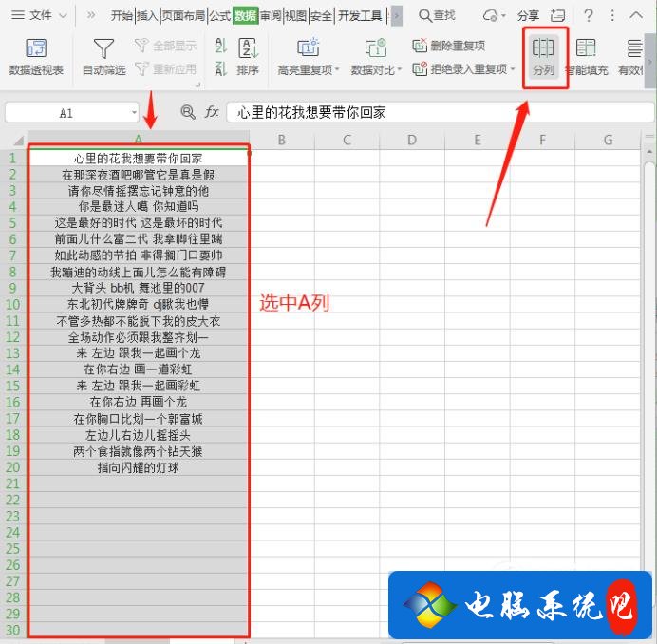657x644 pixels.
Task: Select column E header
Action: (x=478, y=140)
